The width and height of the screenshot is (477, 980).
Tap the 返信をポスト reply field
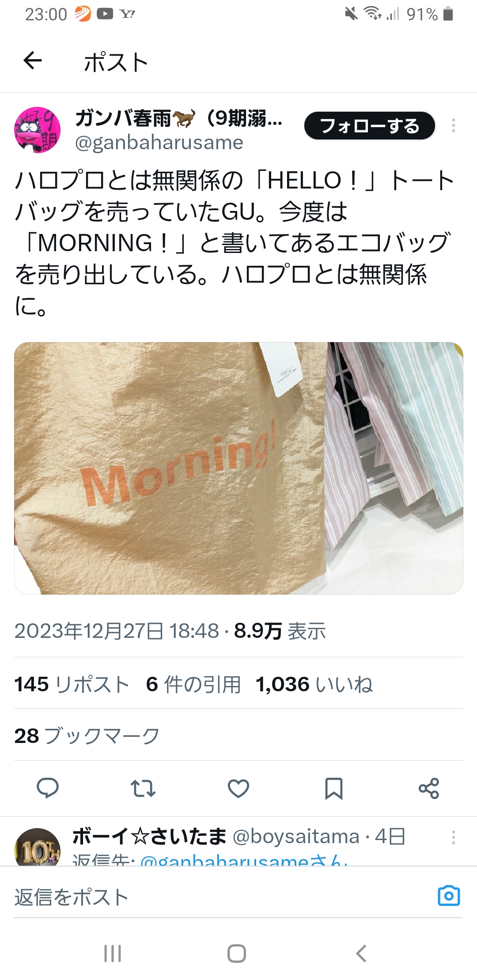(221, 897)
